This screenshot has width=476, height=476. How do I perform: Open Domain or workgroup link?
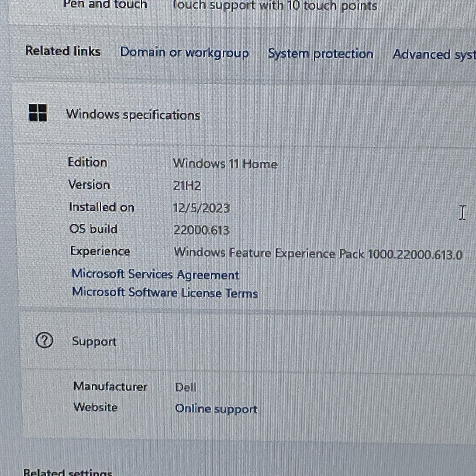coord(184,53)
